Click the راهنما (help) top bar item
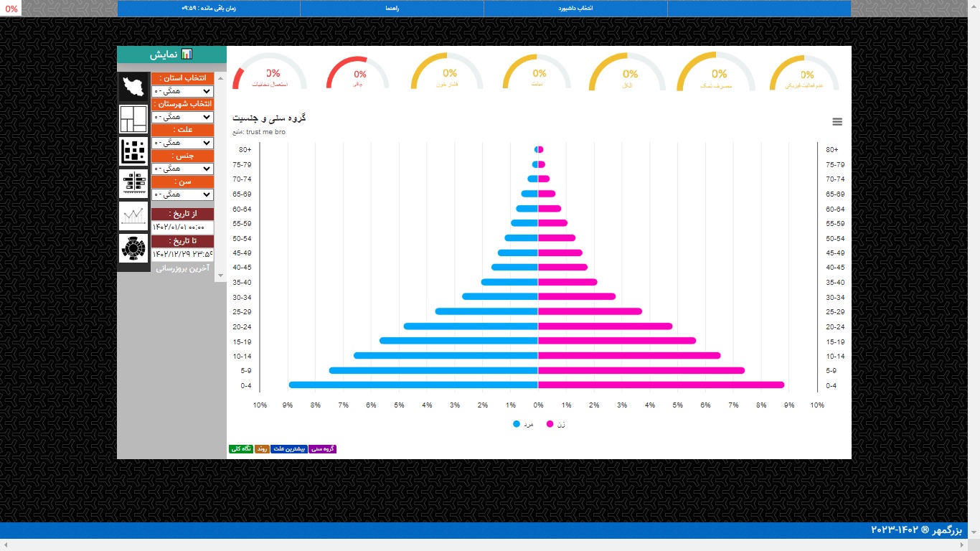The image size is (980, 551). coord(392,9)
